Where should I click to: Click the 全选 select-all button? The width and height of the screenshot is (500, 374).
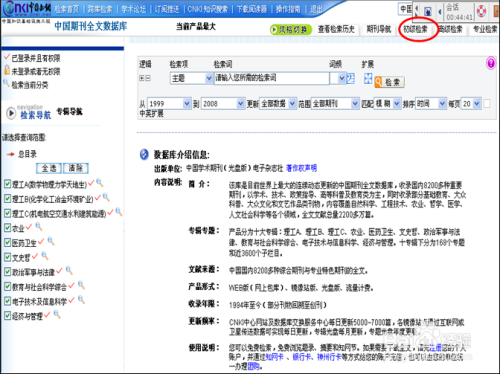(x=49, y=168)
